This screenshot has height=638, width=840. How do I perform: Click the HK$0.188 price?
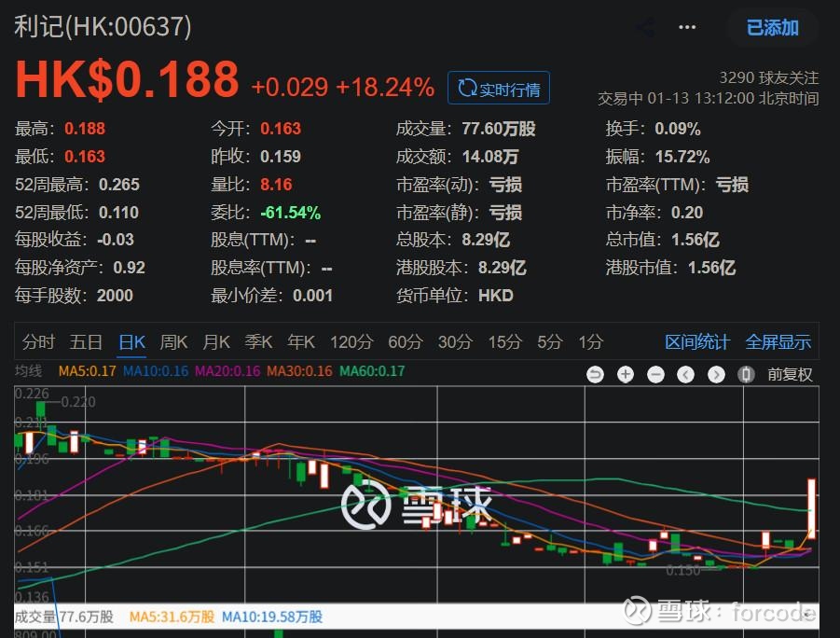pos(127,79)
